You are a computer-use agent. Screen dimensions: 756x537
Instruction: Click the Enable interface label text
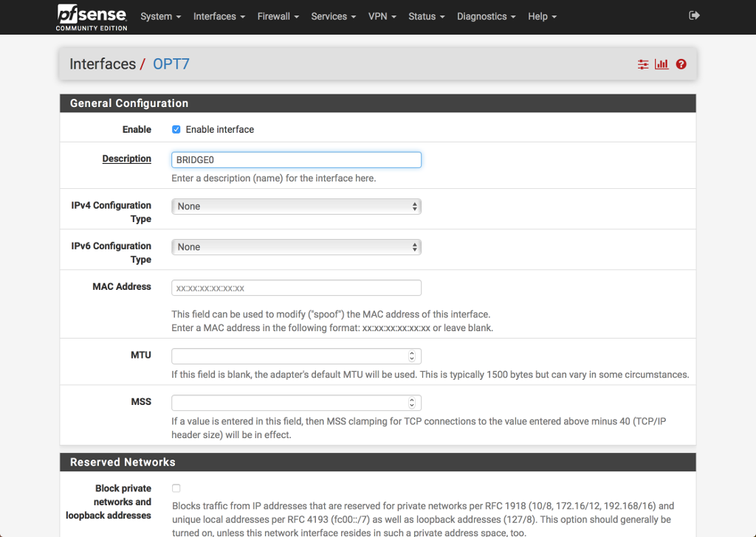pos(219,130)
